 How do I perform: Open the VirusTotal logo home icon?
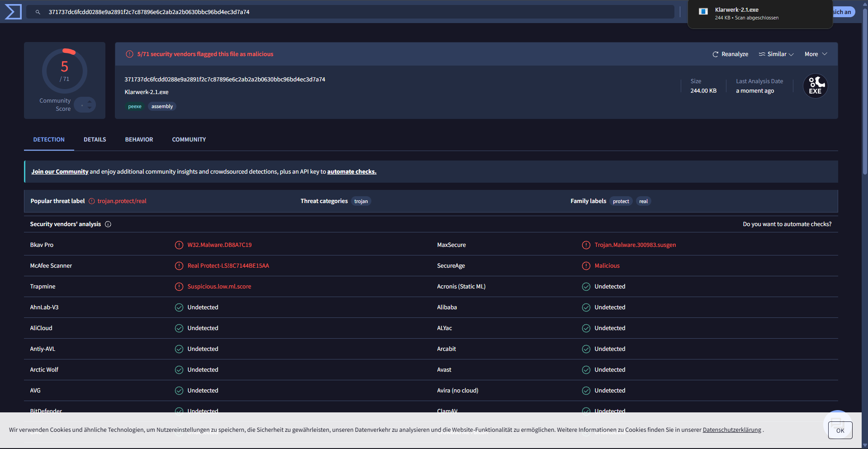pyautogui.click(x=13, y=12)
